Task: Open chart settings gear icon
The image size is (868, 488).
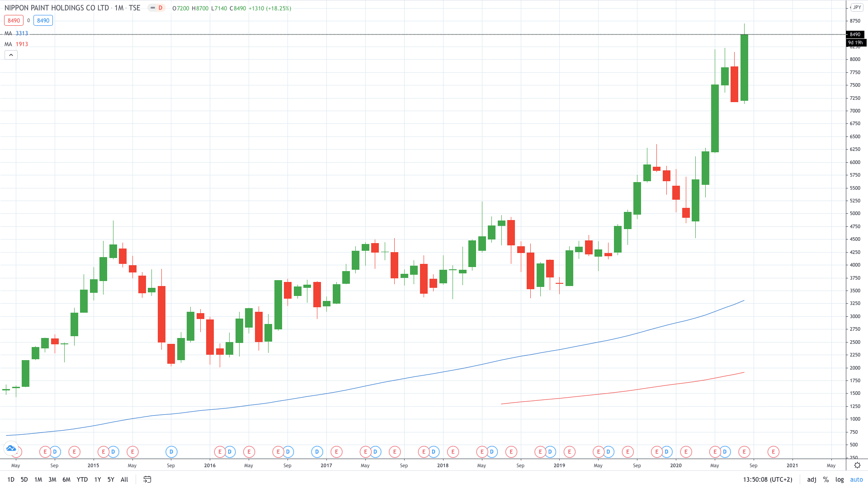Action: point(857,465)
